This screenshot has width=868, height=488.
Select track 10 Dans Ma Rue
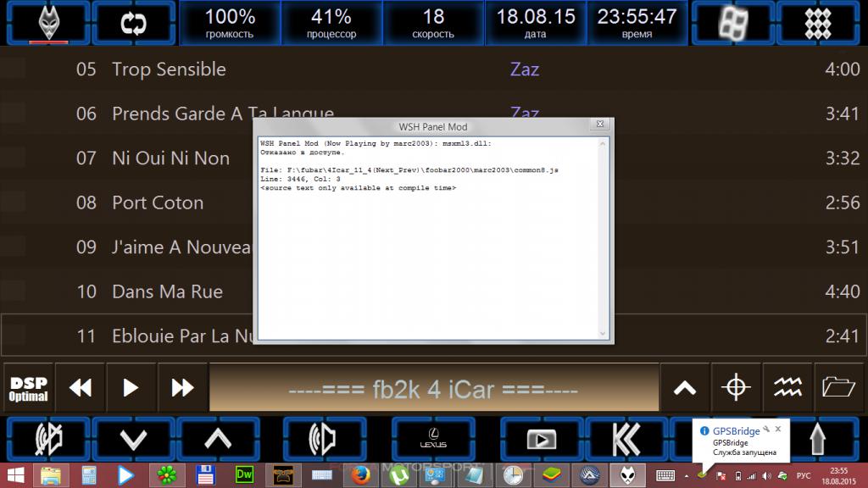[167, 291]
